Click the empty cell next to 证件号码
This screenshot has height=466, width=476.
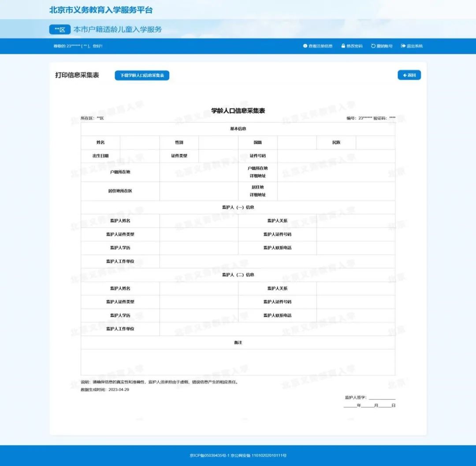(x=336, y=156)
